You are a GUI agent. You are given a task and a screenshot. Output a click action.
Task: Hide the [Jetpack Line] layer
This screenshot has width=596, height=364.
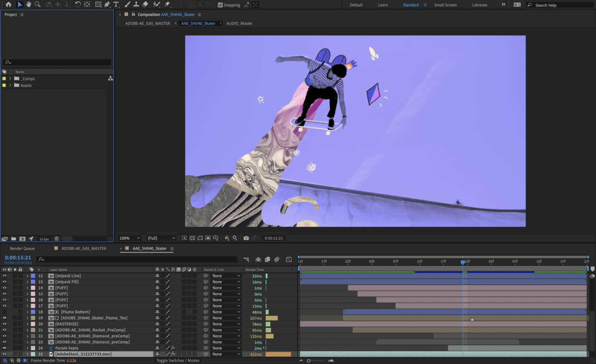[x=4, y=276]
